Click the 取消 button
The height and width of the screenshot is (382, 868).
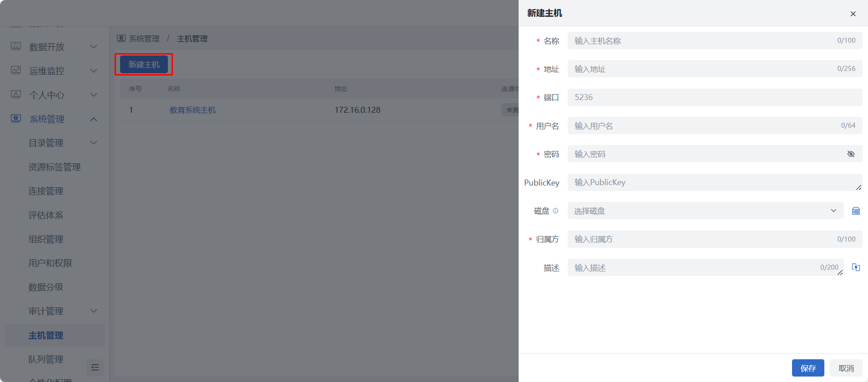pyautogui.click(x=846, y=368)
